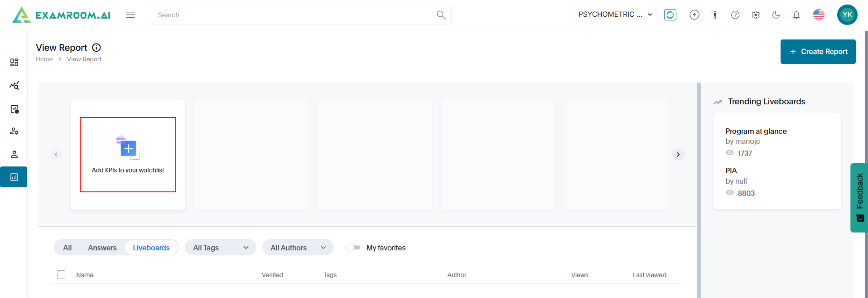The image size is (868, 298).
Task: Select the Liveboards tab
Action: [x=151, y=248]
